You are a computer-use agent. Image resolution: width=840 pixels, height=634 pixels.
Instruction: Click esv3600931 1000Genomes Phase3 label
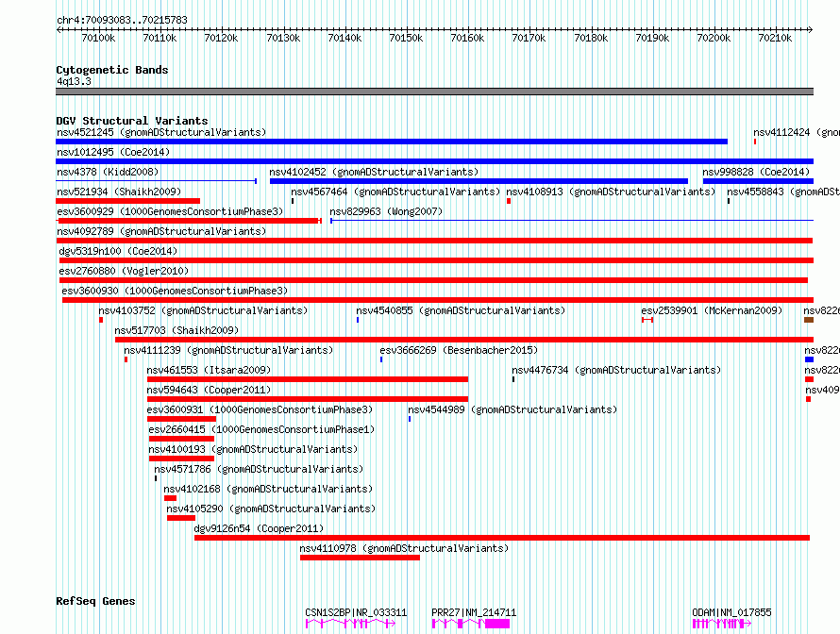260,409
